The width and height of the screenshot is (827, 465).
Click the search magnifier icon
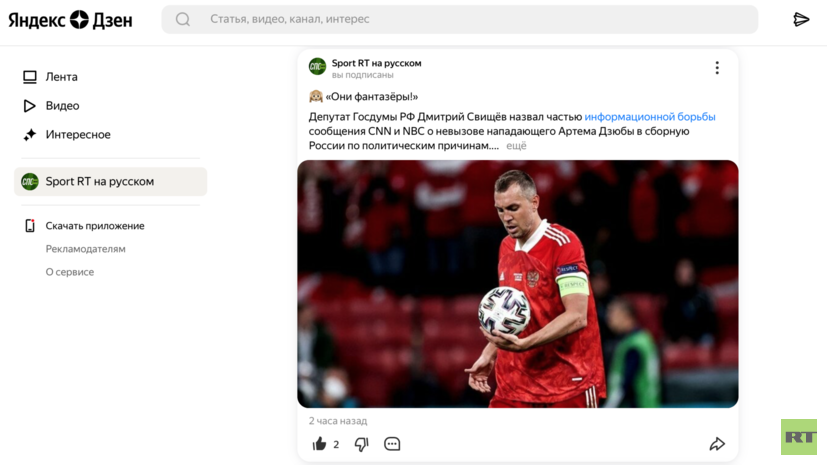183,20
